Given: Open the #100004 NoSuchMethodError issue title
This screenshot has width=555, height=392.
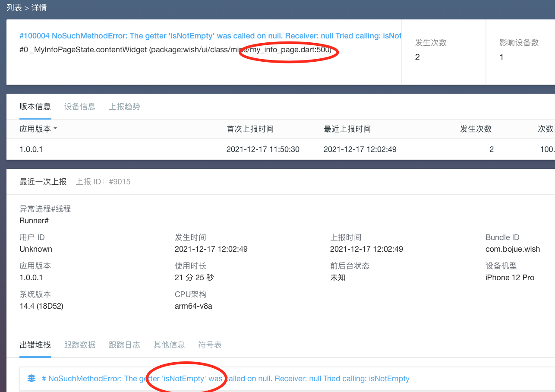Looking at the screenshot, I should point(211,36).
